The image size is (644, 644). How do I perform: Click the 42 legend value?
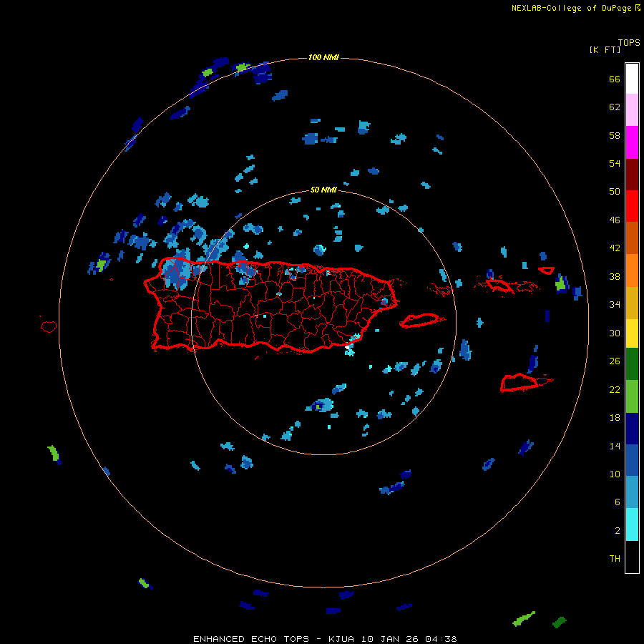tap(615, 248)
